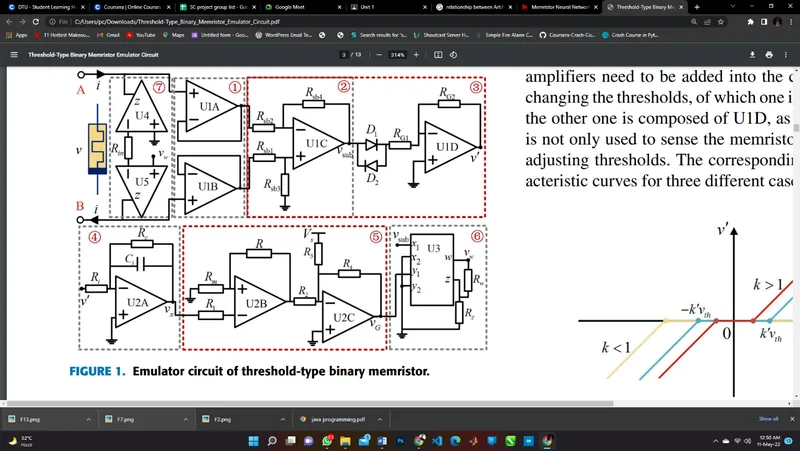Open WordPress Email bookmark
Viewport: 800px width, 451px height.
(x=284, y=35)
